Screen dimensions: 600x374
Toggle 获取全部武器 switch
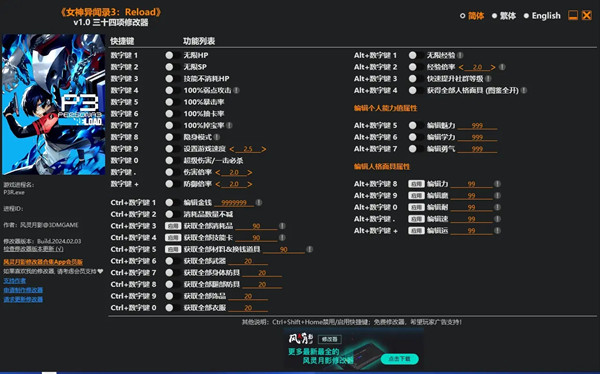172,261
